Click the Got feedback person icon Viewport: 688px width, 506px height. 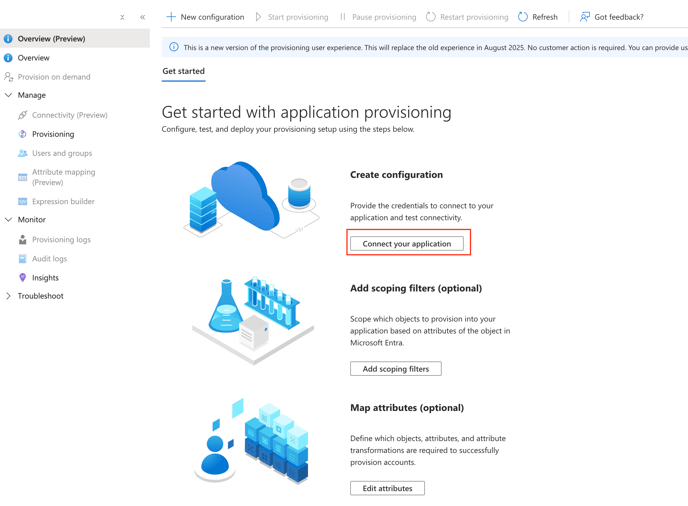585,17
